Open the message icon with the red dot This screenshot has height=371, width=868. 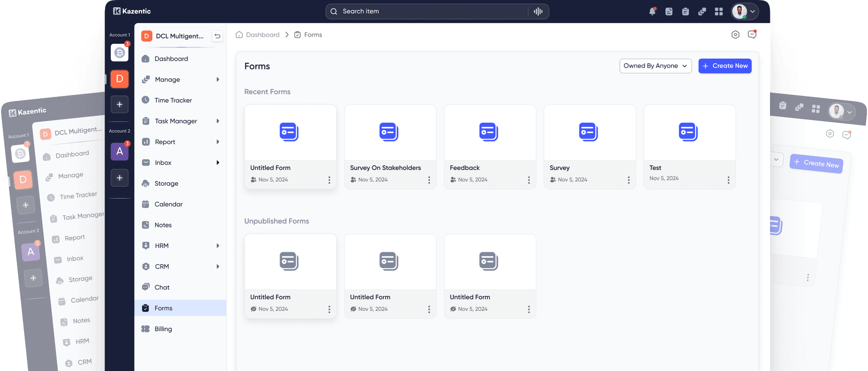752,34
